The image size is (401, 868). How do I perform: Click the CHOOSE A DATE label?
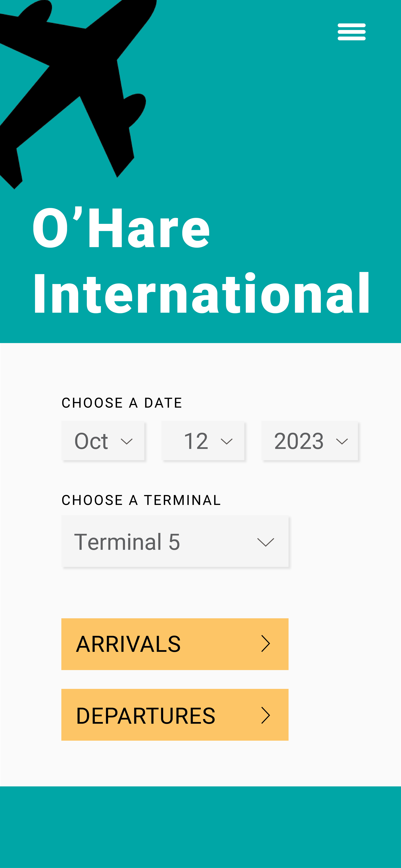click(122, 403)
